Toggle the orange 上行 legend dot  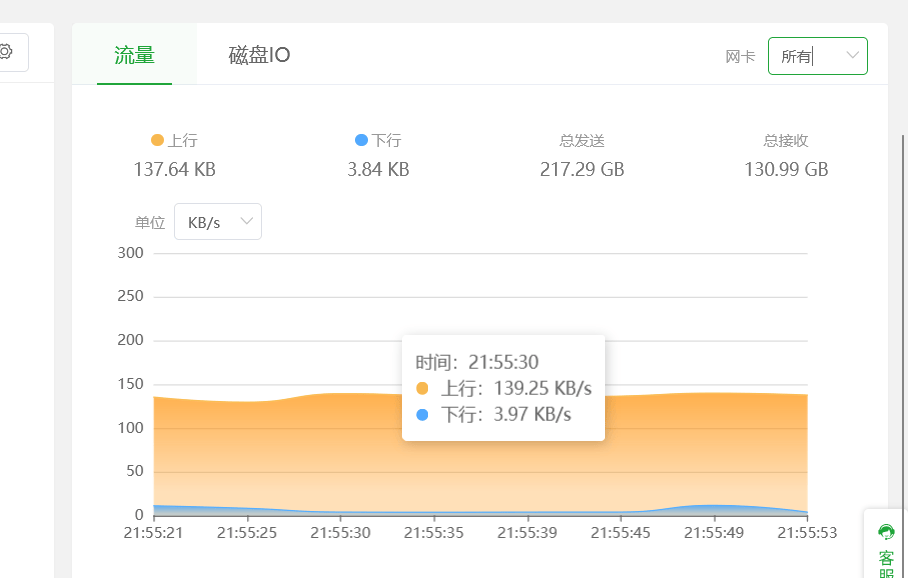pyautogui.click(x=157, y=140)
